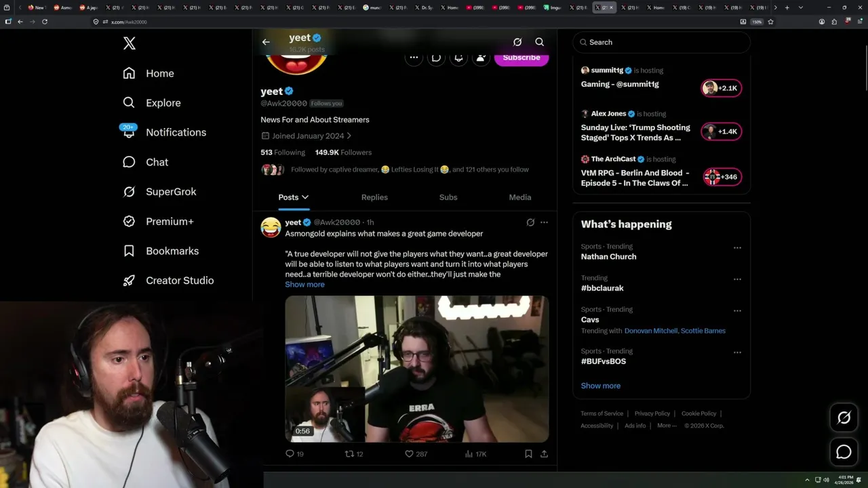Screen dimensions: 868x488
Task: Open summit1g's Gaming live space
Action: (x=620, y=84)
